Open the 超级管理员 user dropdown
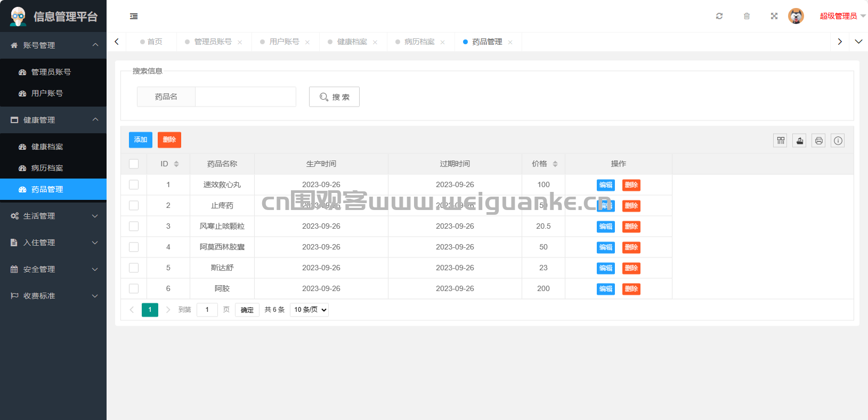Viewport: 868px width, 420px height. coord(842,16)
